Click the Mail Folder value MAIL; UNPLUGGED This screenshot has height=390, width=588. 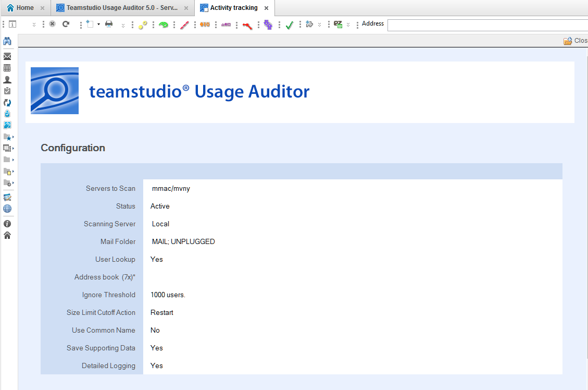tap(183, 241)
